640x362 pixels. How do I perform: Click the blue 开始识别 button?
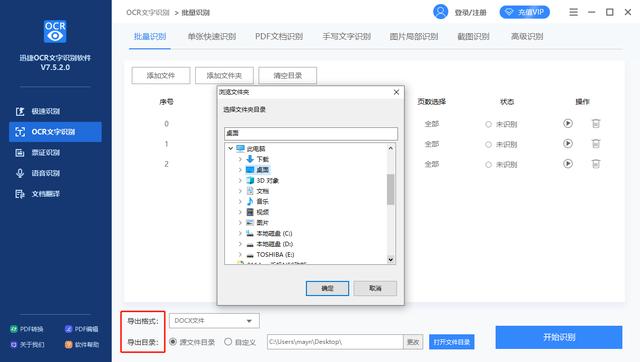click(559, 337)
